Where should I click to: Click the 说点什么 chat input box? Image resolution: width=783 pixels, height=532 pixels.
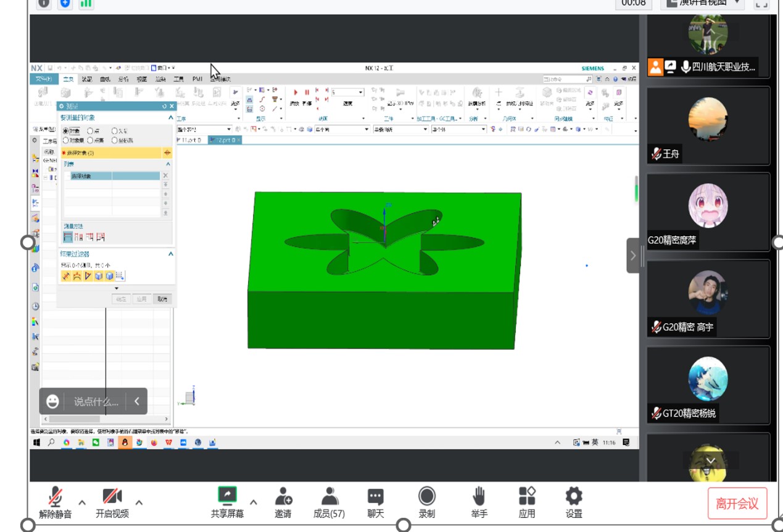coord(96,402)
